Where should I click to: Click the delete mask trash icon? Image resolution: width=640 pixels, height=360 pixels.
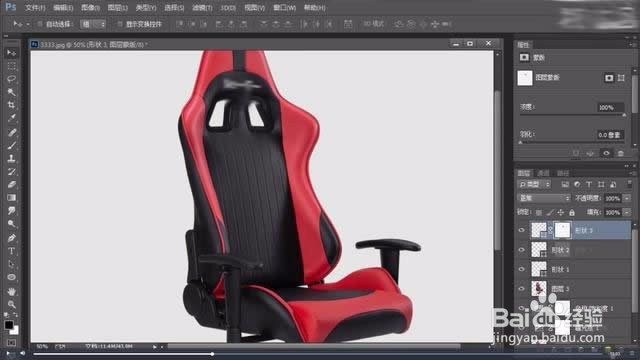point(620,153)
